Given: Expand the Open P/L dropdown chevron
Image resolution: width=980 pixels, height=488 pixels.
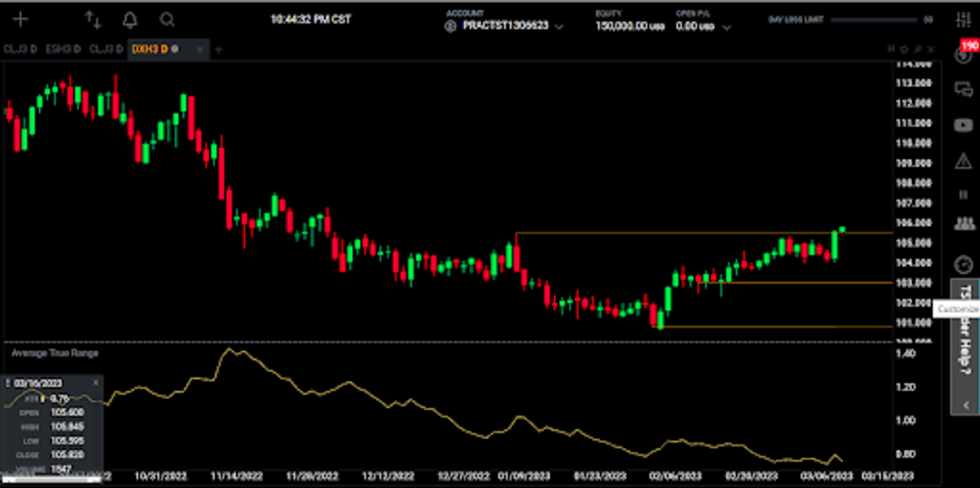Looking at the screenshot, I should point(726,27).
